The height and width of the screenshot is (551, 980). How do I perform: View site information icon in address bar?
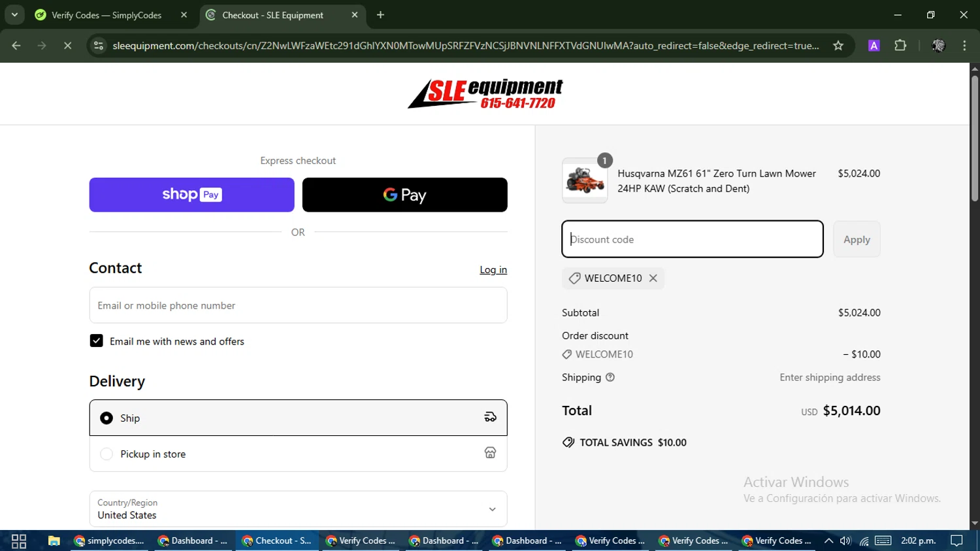pos(99,46)
